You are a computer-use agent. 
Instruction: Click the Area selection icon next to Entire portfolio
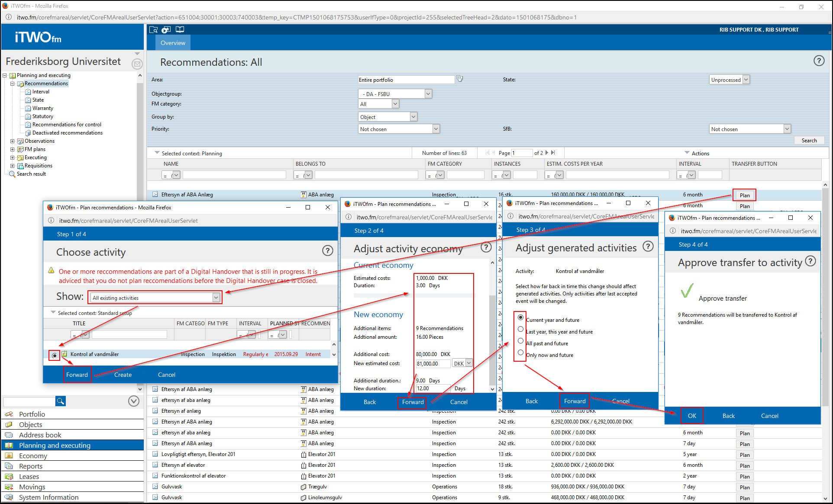click(x=460, y=79)
